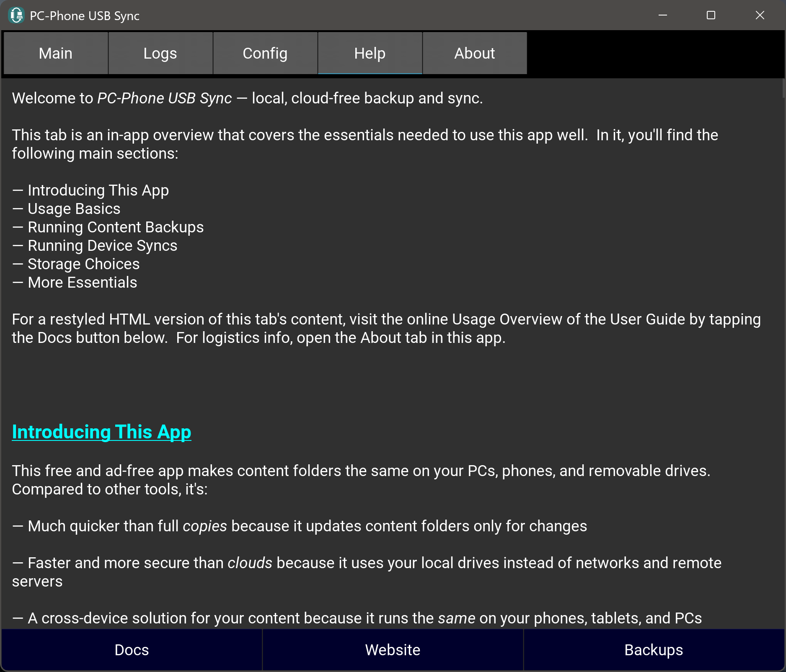The image size is (786, 672).
Task: Click the cyan Introducing This App heading
Action: (x=101, y=432)
